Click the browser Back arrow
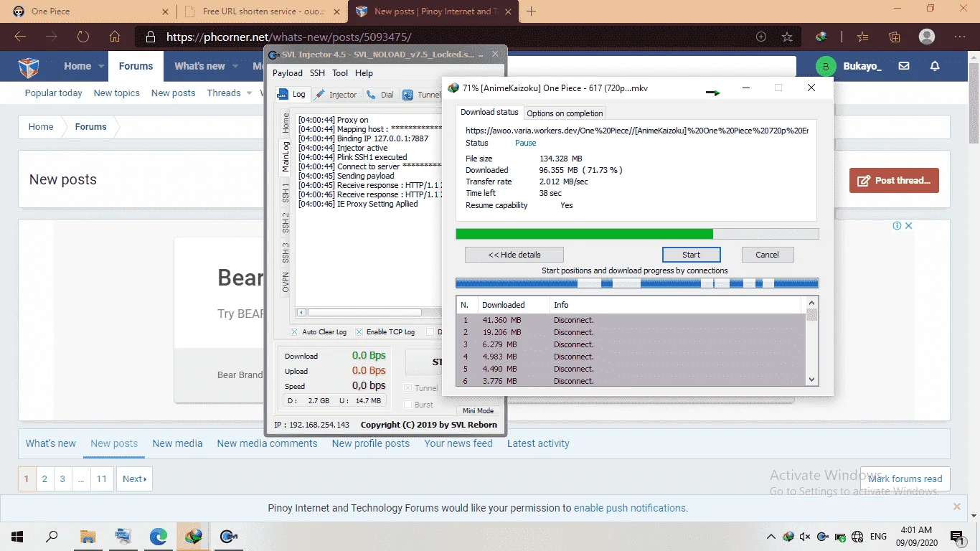980x551 pixels. [x=20, y=37]
